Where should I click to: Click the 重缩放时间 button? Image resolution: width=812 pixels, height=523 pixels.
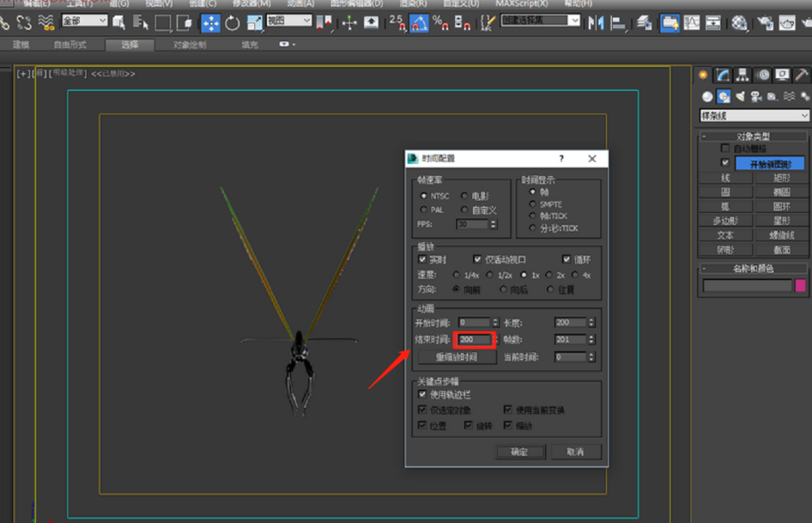(x=456, y=357)
